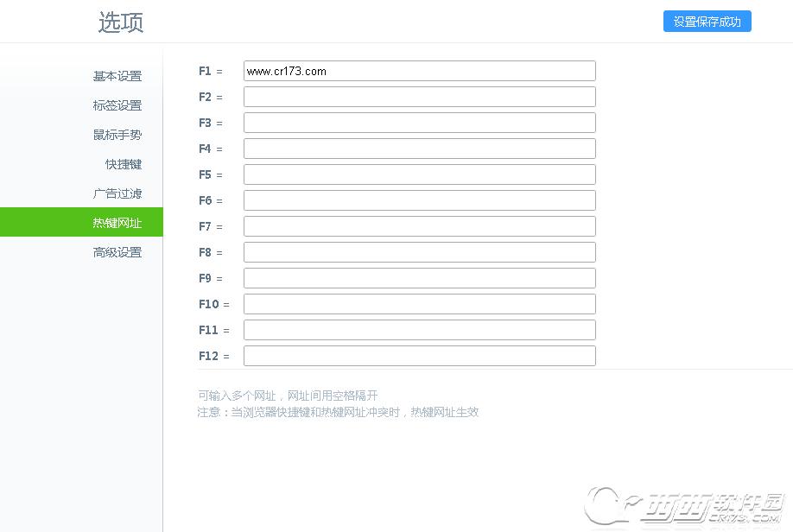Select the F4 URL text box
This screenshot has height=532, width=793.
419,149
